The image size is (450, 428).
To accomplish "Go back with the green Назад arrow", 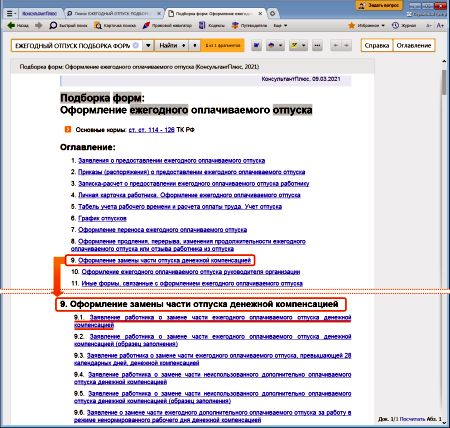I will coord(18,25).
